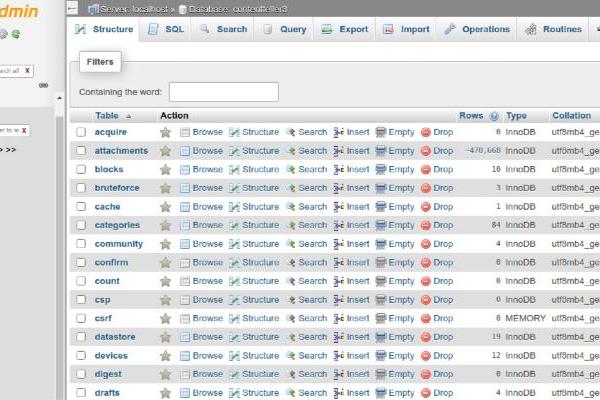
Task: Click the gray settings icon in sidebar
Action: point(3,34)
